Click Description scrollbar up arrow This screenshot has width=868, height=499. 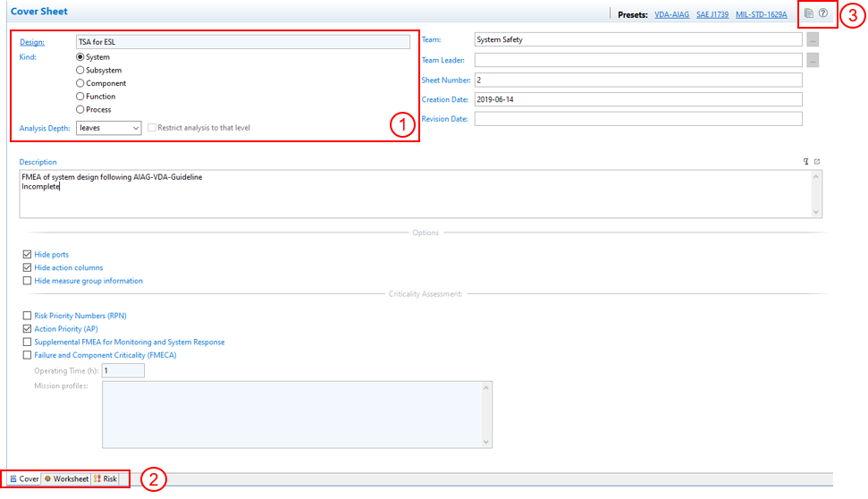[816, 177]
